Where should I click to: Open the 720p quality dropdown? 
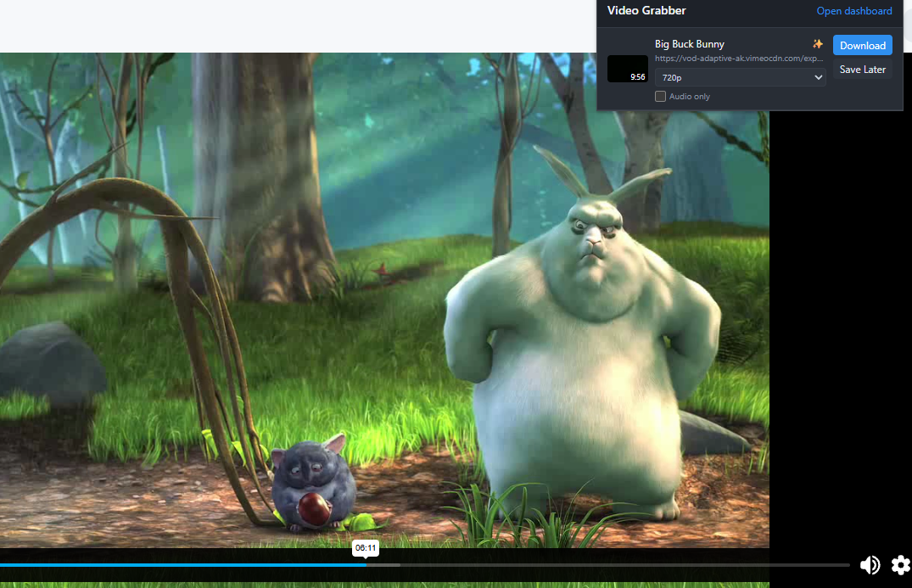pos(740,77)
